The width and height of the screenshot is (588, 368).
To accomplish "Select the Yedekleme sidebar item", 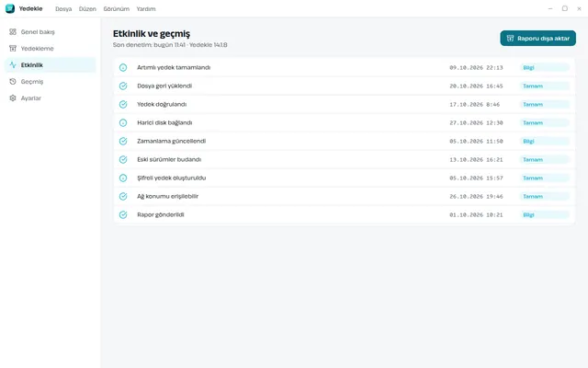I will pos(51,49).
